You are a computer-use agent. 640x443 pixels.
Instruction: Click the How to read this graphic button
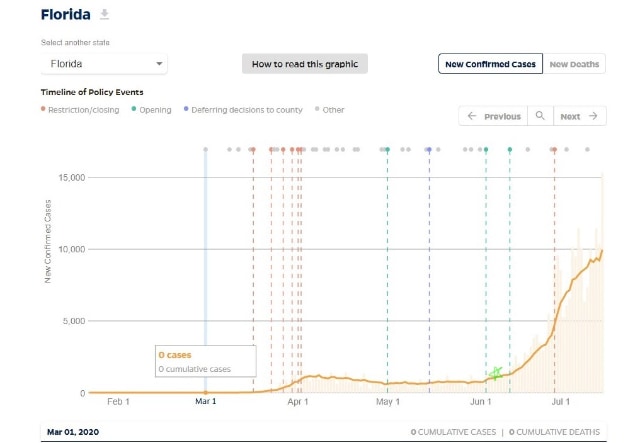tap(305, 64)
